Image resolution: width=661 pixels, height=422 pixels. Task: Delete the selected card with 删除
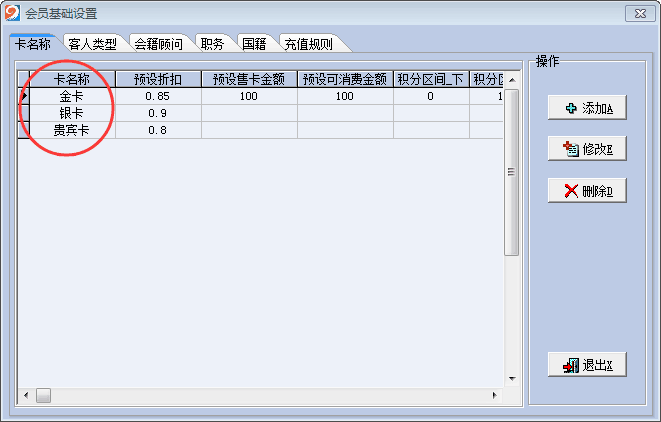coord(587,191)
